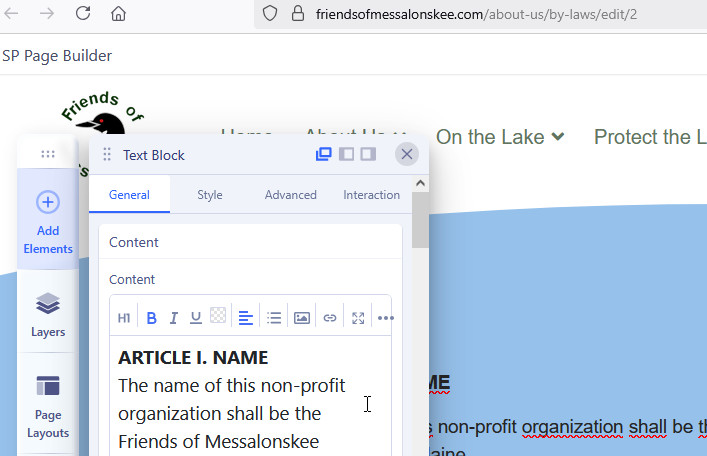Open the Protect the Lake menu
This screenshot has height=456, width=707.
(650, 137)
